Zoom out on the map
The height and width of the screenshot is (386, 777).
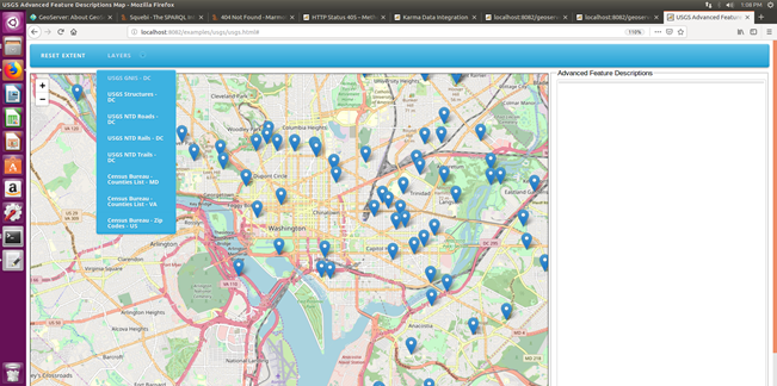pyautogui.click(x=43, y=99)
